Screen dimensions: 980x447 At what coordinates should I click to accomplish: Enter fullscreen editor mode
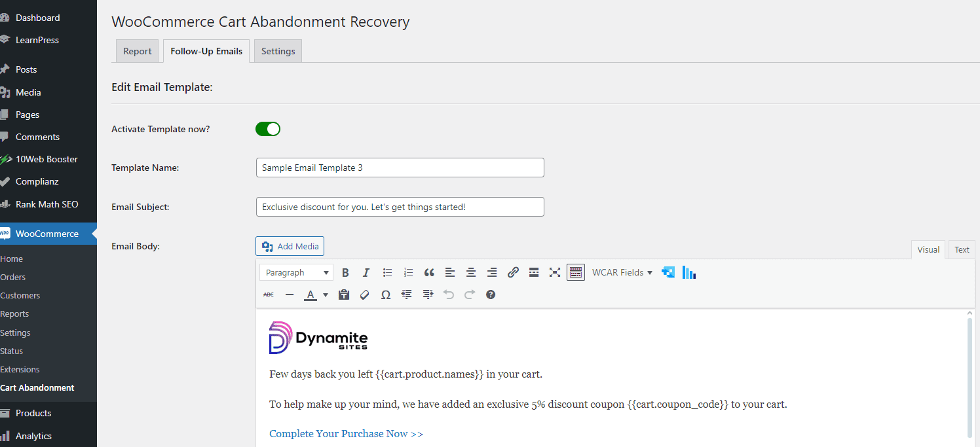pyautogui.click(x=555, y=273)
